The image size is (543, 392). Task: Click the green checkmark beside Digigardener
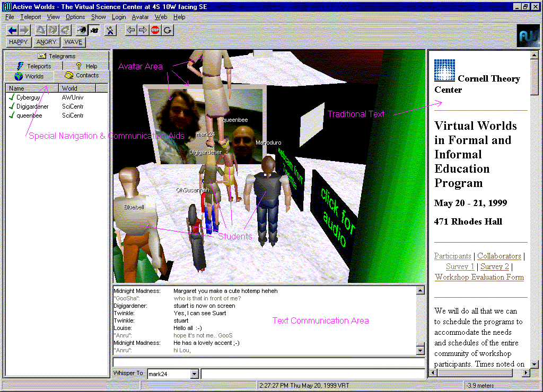12,106
